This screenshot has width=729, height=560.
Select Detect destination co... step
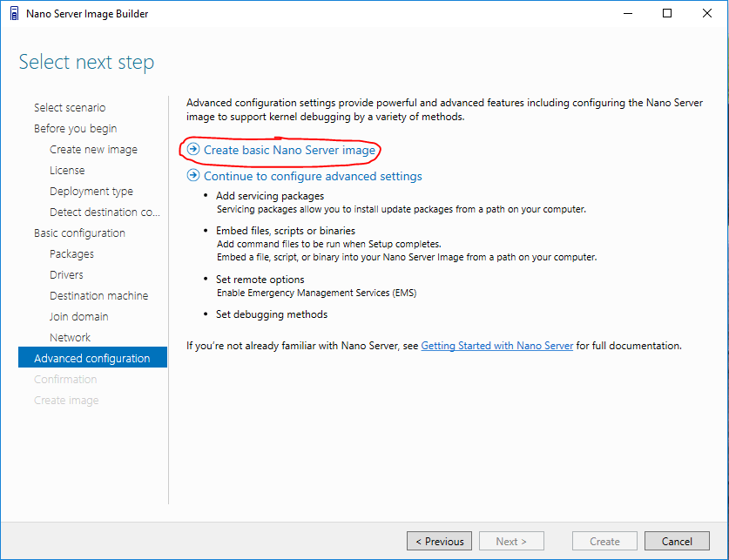click(x=105, y=213)
